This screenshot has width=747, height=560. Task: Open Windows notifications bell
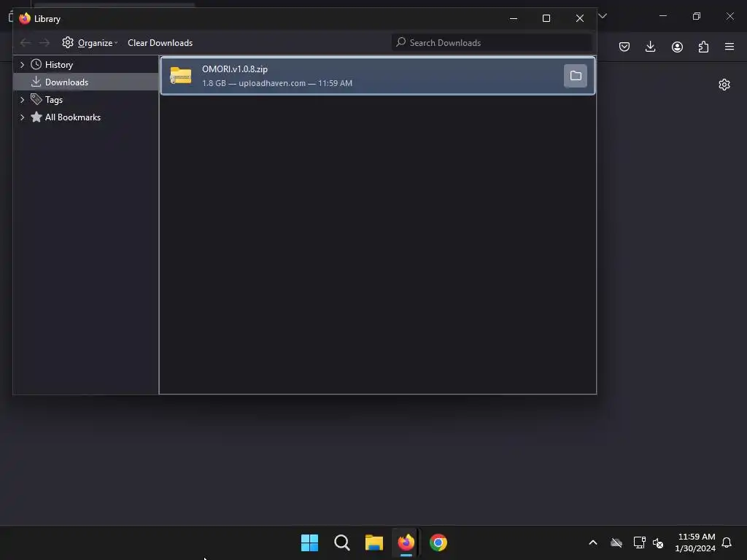click(x=727, y=542)
